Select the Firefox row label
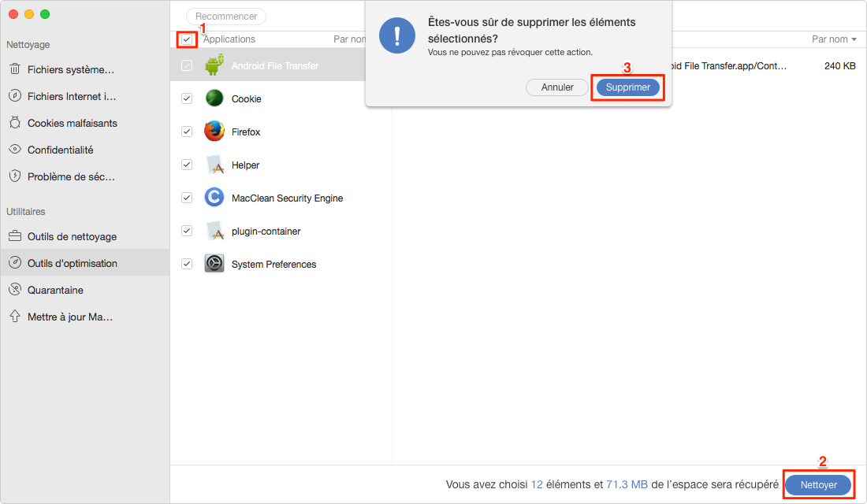The image size is (867, 504). tap(245, 132)
